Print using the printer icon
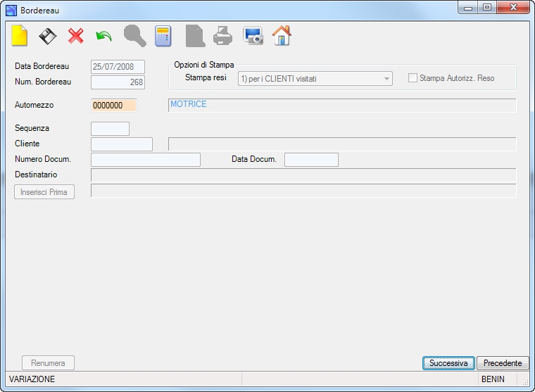This screenshot has height=392, width=535. pyautogui.click(x=223, y=36)
